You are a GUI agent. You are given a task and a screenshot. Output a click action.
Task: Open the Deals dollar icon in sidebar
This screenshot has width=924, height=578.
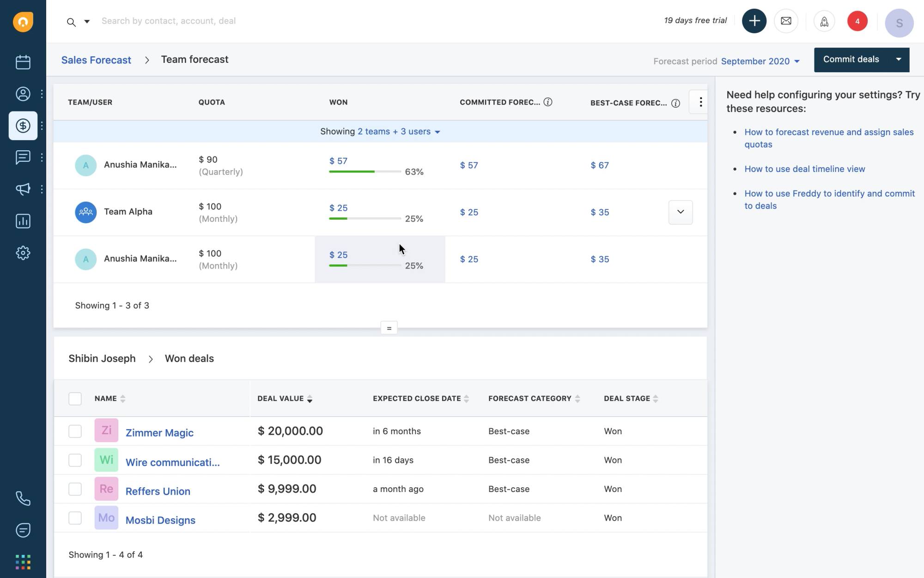pos(23,126)
